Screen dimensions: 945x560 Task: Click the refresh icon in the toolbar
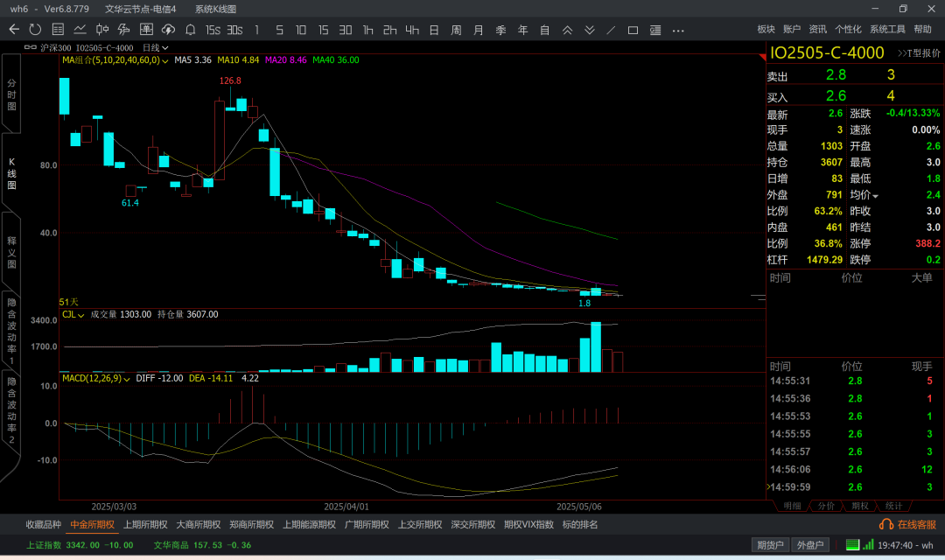pos(35,30)
